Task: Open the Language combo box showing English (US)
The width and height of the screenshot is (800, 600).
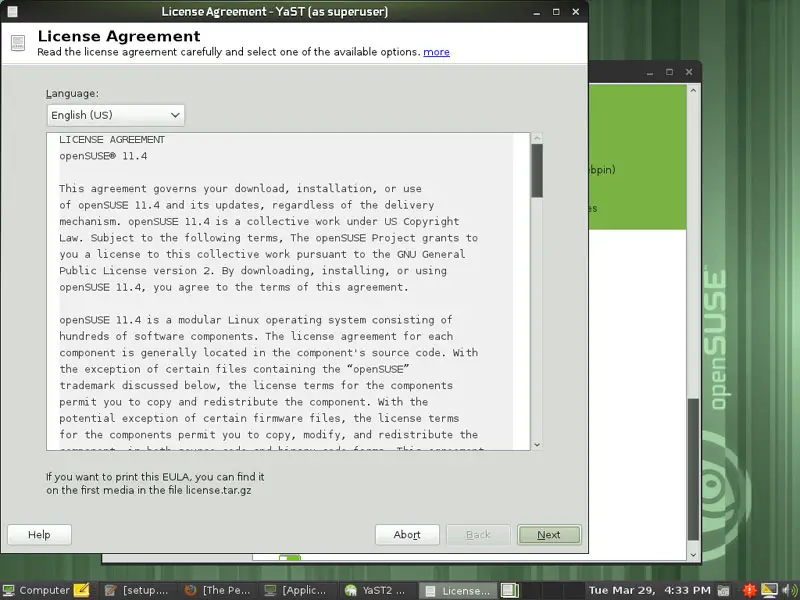Action: tap(115, 115)
